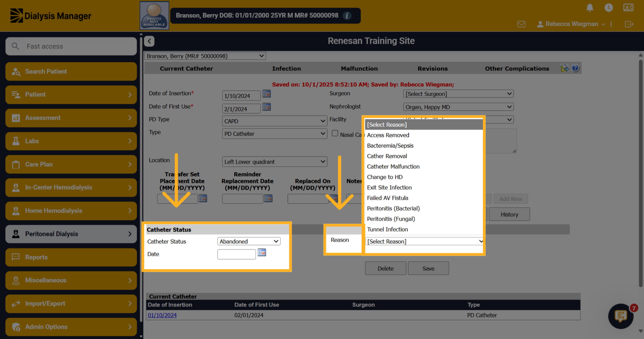
Task: Click the Catheter Status Date input field
Action: point(236,254)
